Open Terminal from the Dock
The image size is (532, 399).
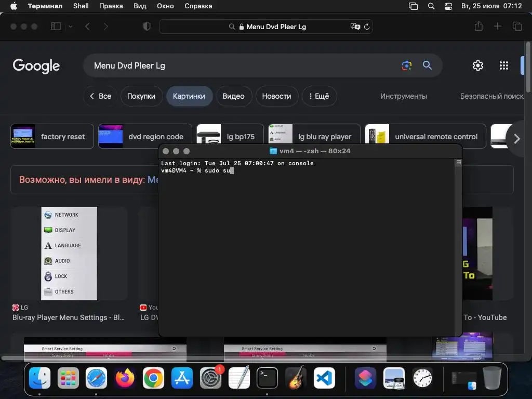point(268,378)
